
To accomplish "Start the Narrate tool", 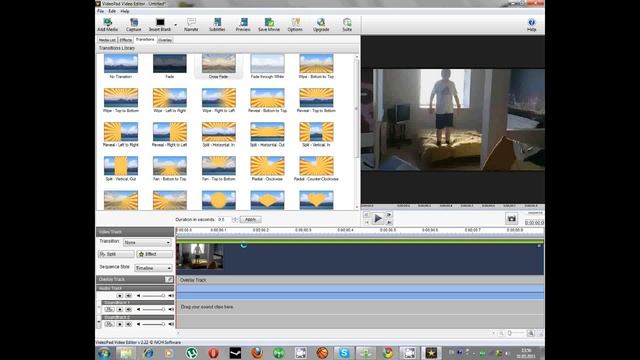I will (191, 24).
